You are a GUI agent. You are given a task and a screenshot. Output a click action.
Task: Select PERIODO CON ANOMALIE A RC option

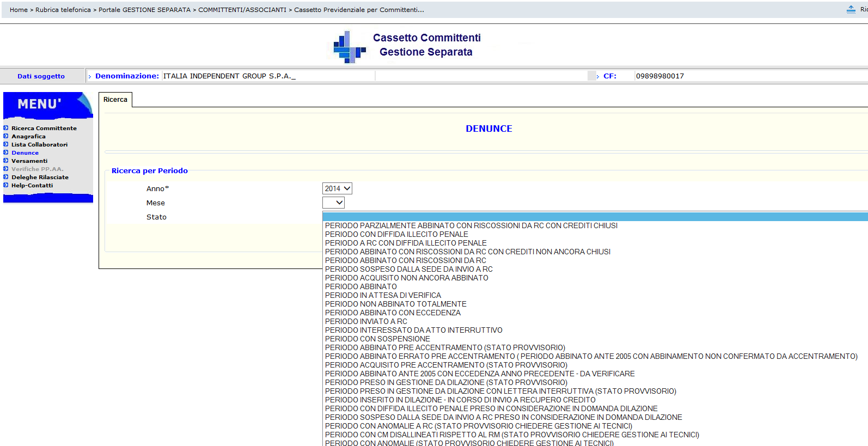pyautogui.click(x=595, y=426)
